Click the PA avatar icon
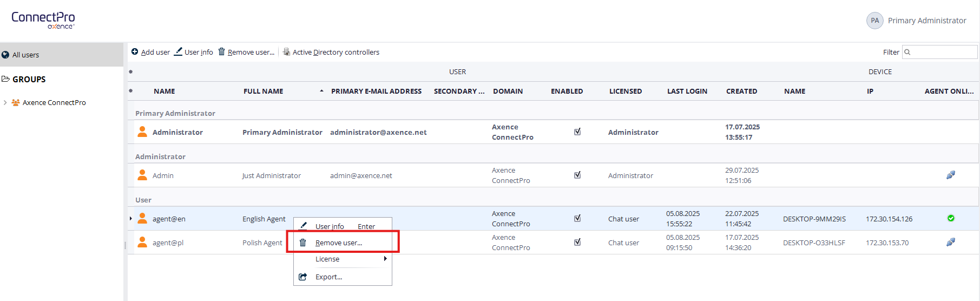980x301 pixels. [874, 21]
